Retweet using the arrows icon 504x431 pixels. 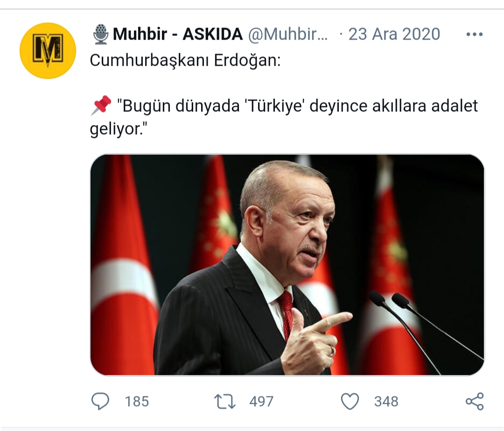[225, 402]
